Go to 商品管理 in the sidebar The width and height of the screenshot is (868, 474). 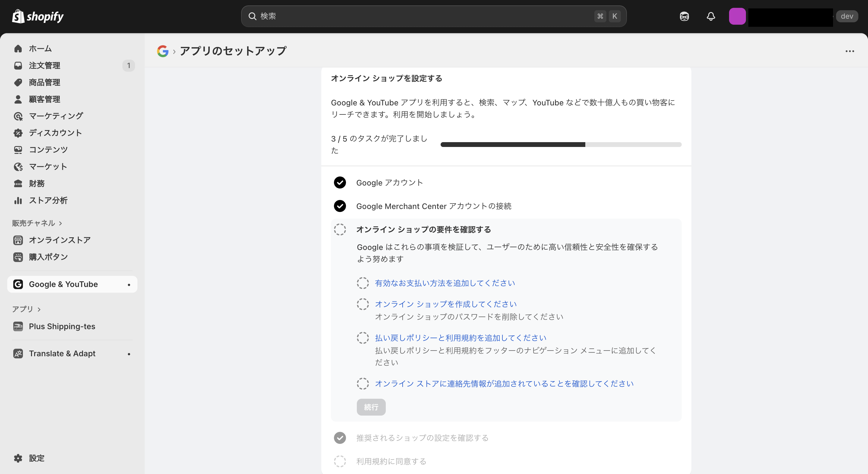[x=72, y=82]
